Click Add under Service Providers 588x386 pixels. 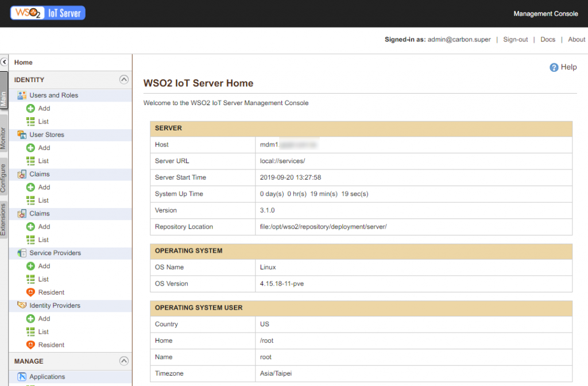44,266
